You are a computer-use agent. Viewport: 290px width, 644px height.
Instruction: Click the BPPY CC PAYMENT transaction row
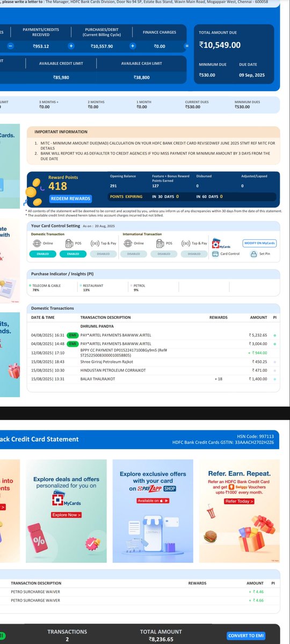(153, 353)
